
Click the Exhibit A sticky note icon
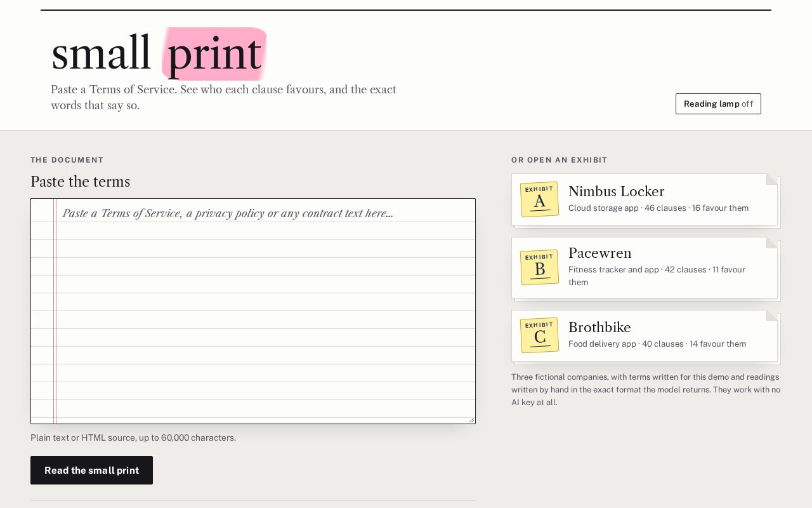click(x=539, y=199)
